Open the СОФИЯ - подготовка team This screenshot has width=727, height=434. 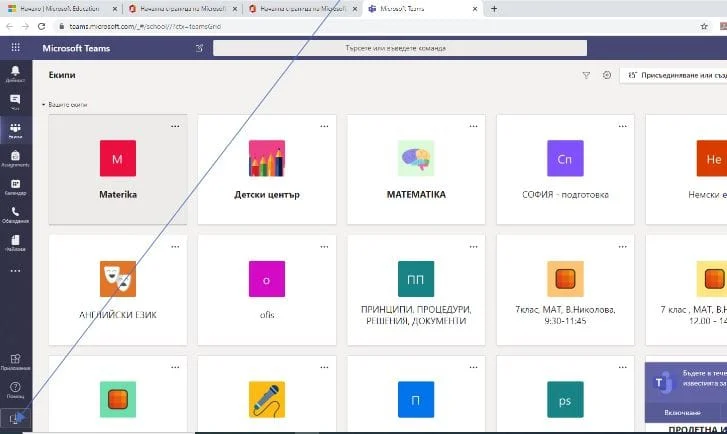(x=565, y=170)
